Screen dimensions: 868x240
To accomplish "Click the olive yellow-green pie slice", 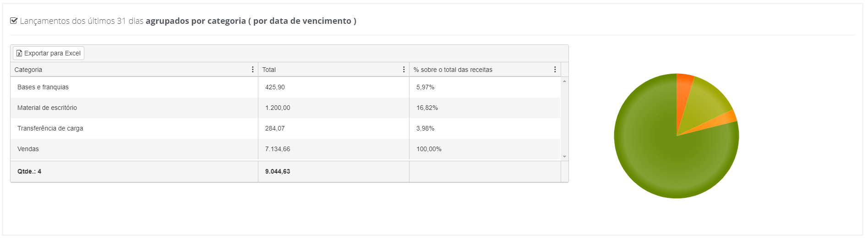I will (705, 103).
